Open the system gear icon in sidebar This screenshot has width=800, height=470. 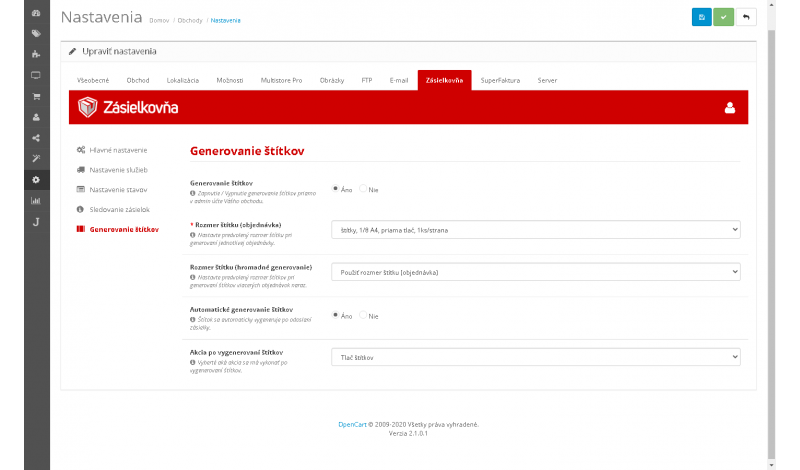point(36,180)
